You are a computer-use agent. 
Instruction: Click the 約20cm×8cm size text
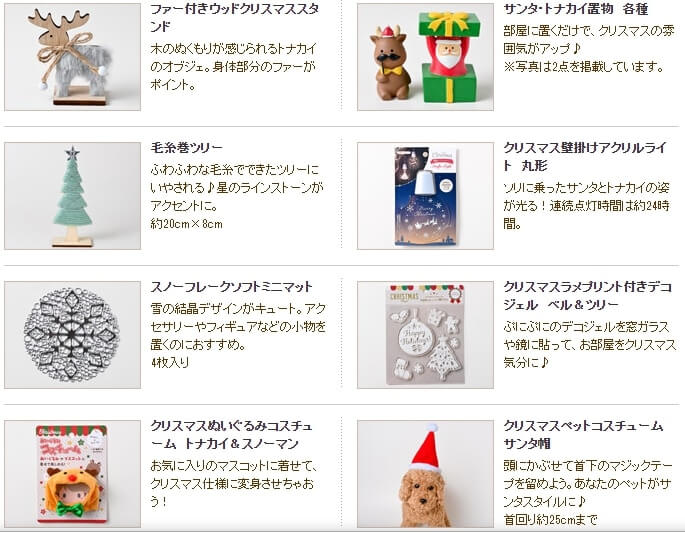pos(187,224)
